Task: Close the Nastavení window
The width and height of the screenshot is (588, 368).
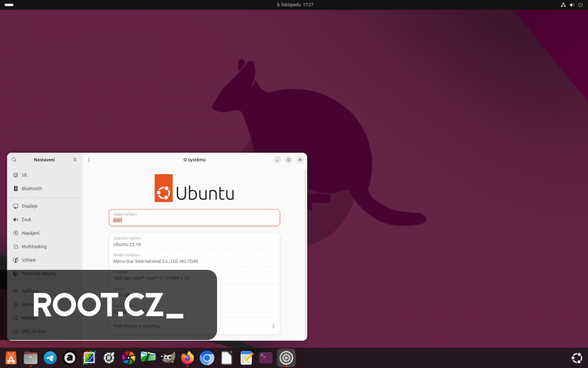Action: coord(300,160)
